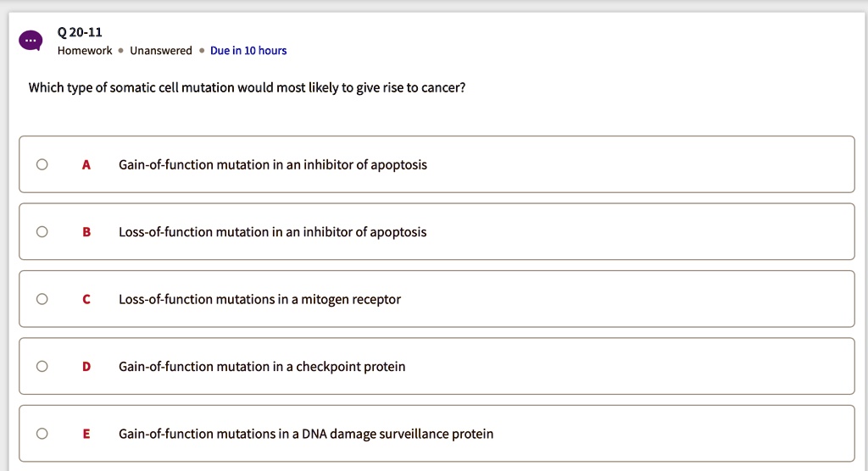Image resolution: width=868 pixels, height=471 pixels.
Task: Click the "Homework" label
Action: point(85,51)
